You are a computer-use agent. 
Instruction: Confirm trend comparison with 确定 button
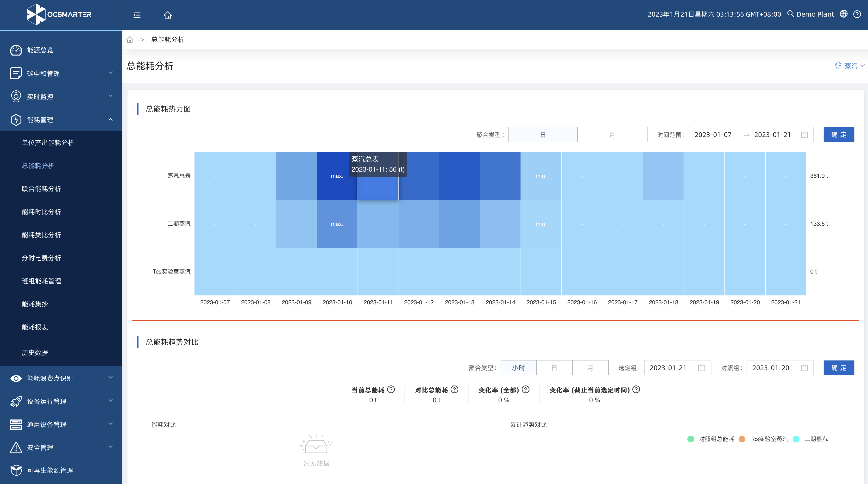839,368
